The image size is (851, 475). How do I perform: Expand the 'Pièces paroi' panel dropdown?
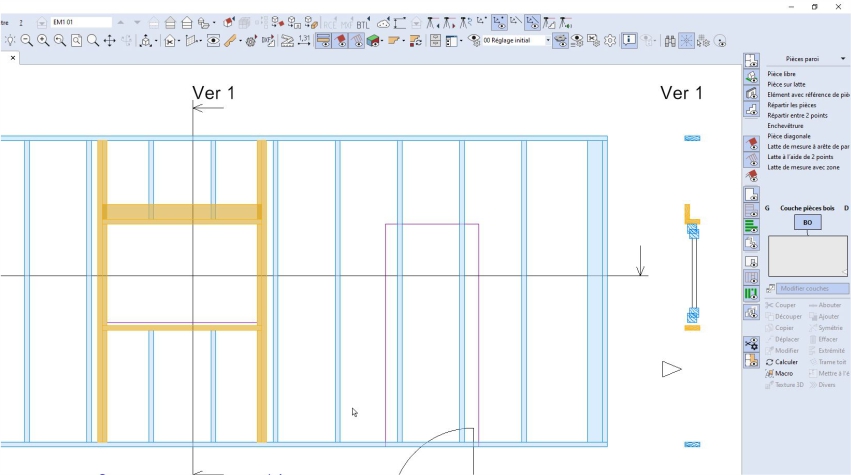coord(843,60)
